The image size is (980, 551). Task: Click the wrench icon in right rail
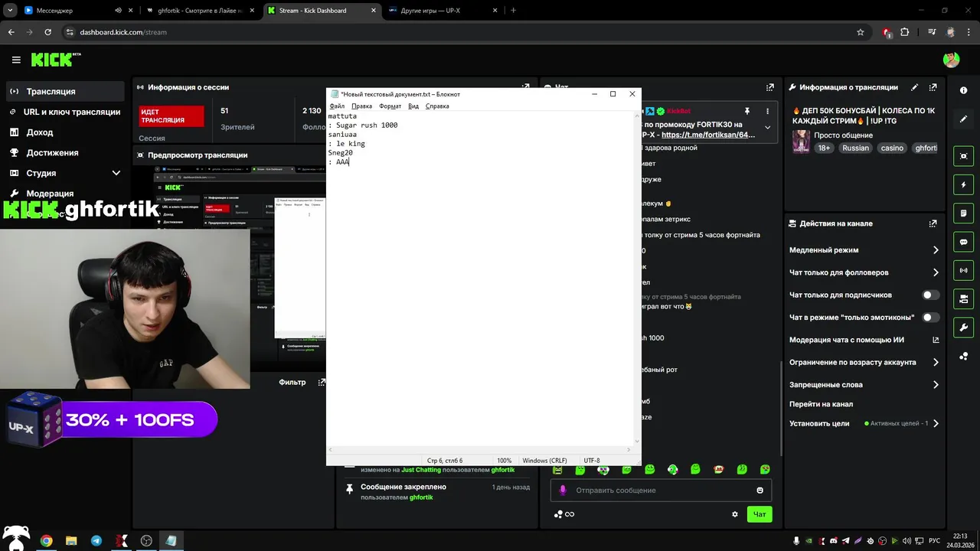tap(964, 328)
